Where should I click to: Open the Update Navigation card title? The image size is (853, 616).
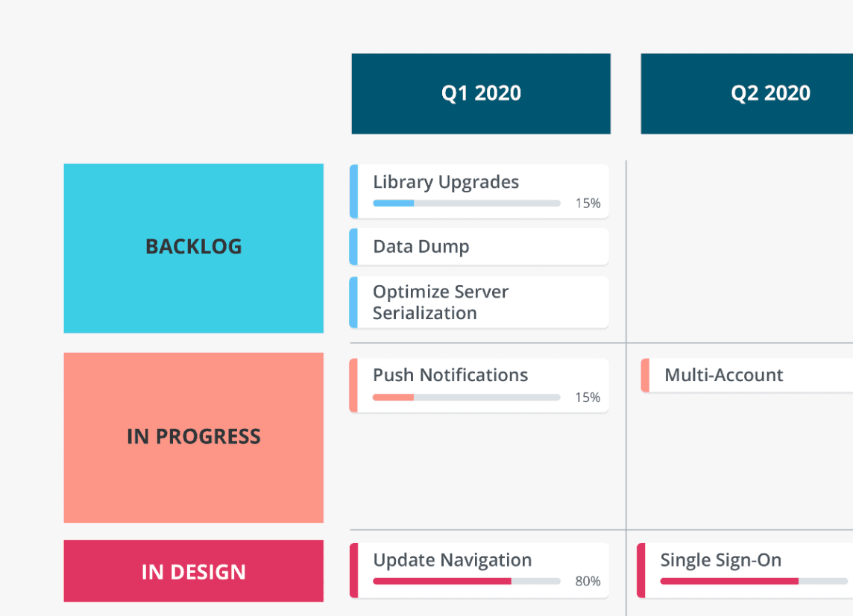point(453,561)
